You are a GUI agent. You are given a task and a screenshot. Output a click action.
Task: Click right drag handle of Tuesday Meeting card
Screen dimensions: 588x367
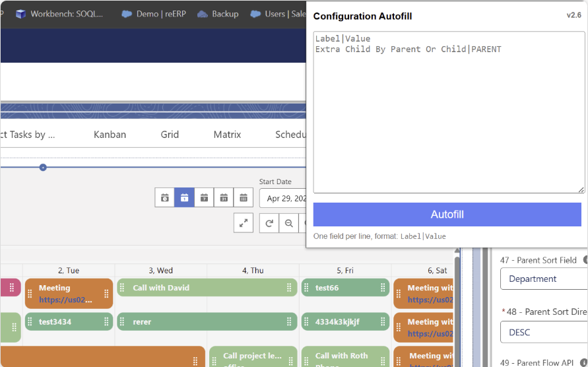pos(106,294)
